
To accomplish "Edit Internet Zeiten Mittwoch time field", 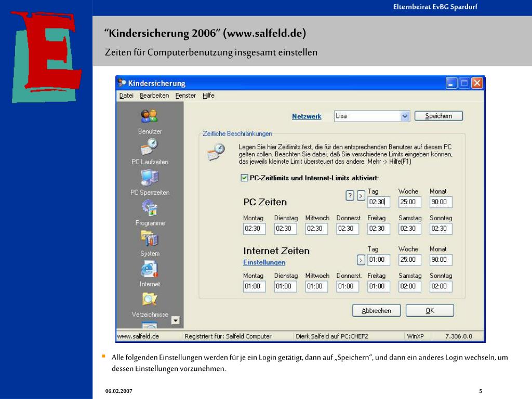I will (x=316, y=286).
